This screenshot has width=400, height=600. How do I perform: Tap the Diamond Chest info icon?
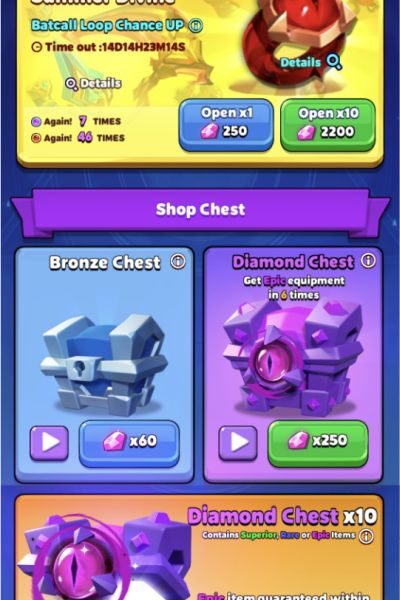coord(368,261)
